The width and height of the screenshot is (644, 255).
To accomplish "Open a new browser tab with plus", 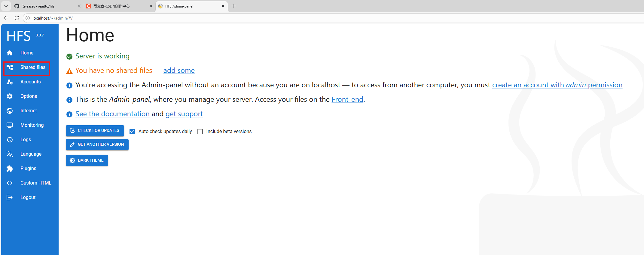I will point(234,6).
